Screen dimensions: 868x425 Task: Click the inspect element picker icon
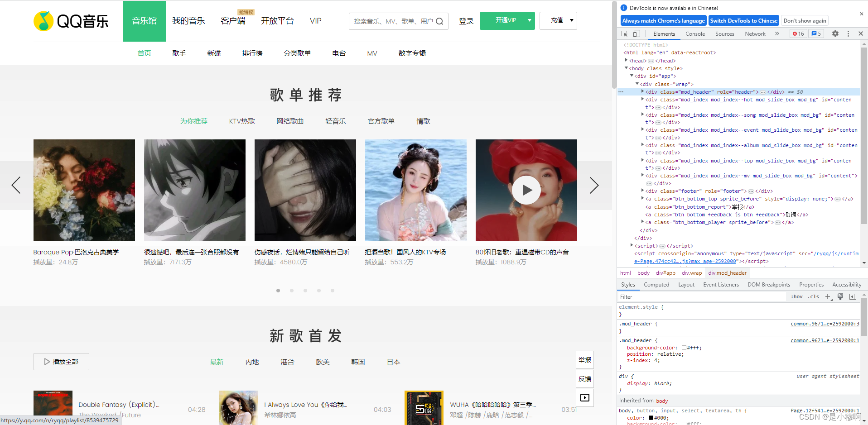(624, 33)
